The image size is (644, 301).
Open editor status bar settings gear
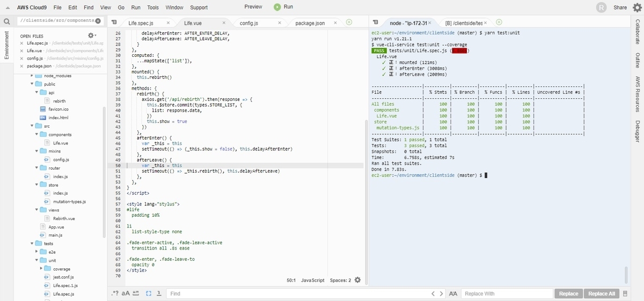357,280
